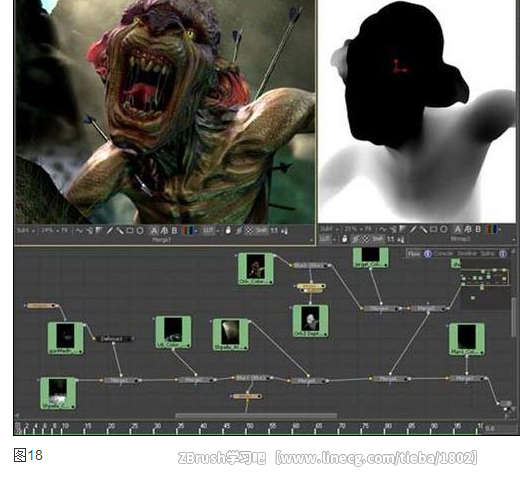Switch to the Timeline tab

[x=466, y=254]
